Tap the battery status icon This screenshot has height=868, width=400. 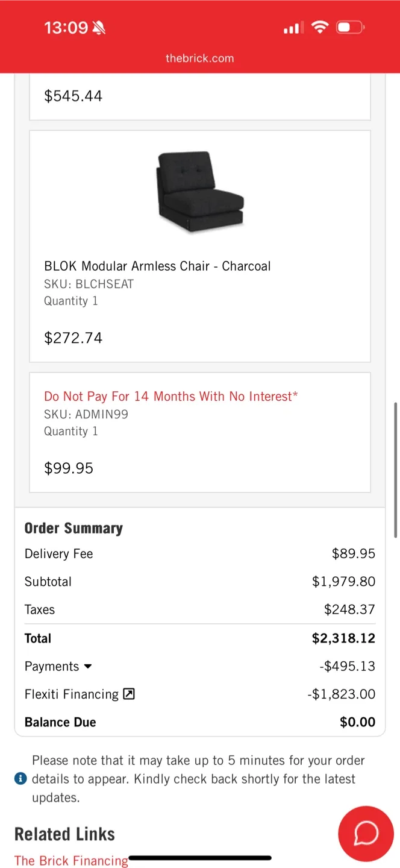(x=348, y=27)
